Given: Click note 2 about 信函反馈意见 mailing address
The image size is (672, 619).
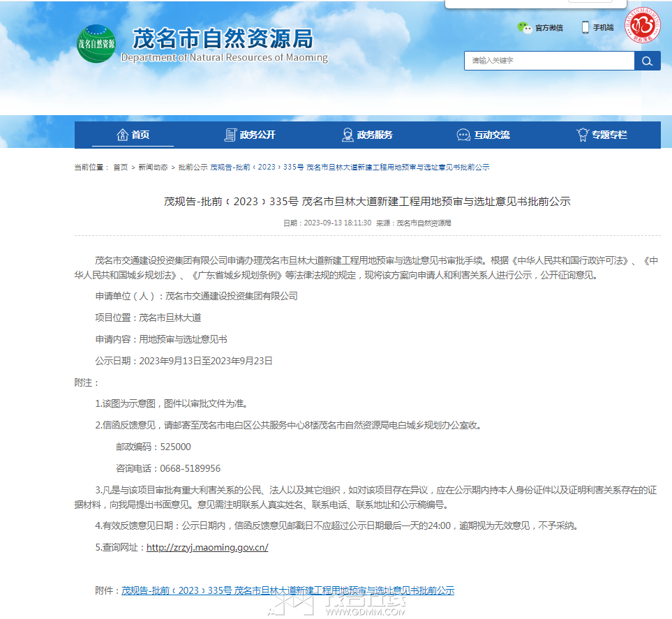Looking at the screenshot, I should click(x=288, y=425).
